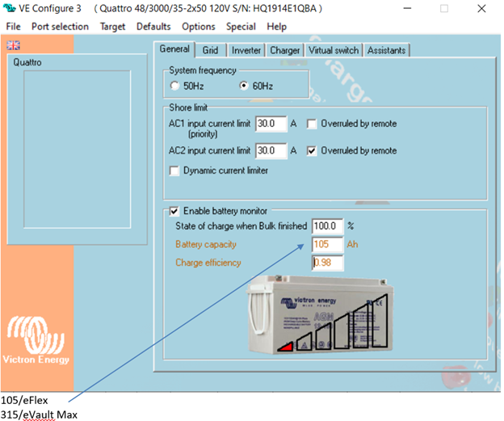
Task: Open the Options menu
Action: point(199,27)
